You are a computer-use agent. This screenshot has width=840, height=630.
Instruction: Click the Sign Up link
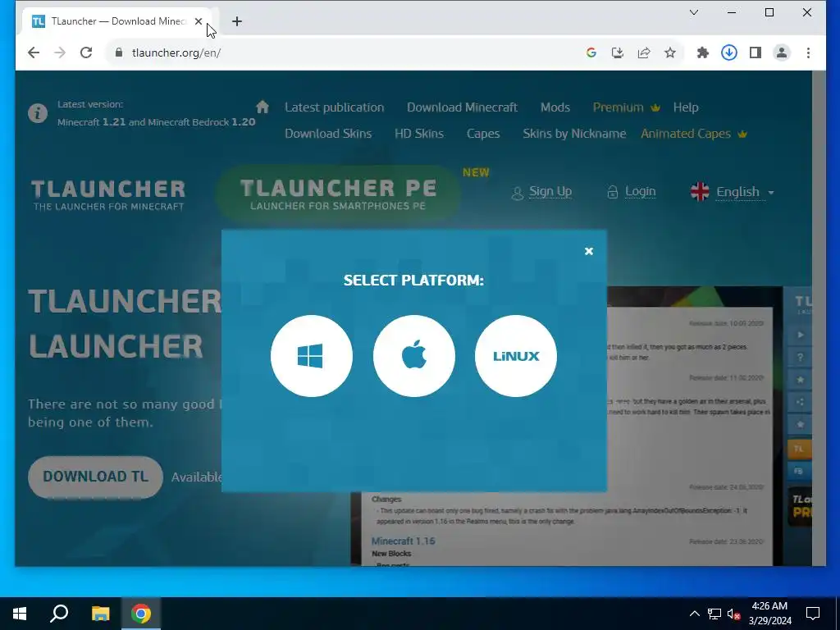pyautogui.click(x=541, y=192)
